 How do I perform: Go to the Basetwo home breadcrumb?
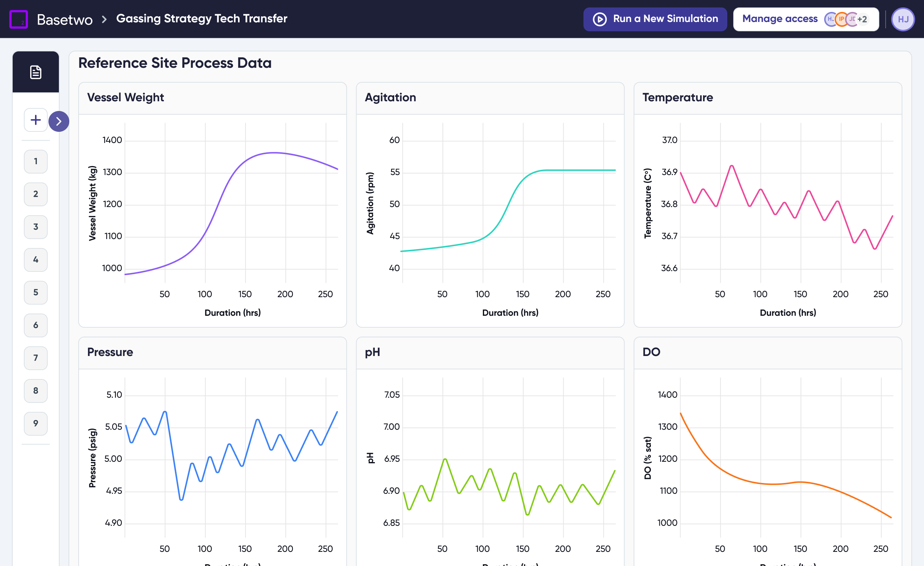pos(64,19)
